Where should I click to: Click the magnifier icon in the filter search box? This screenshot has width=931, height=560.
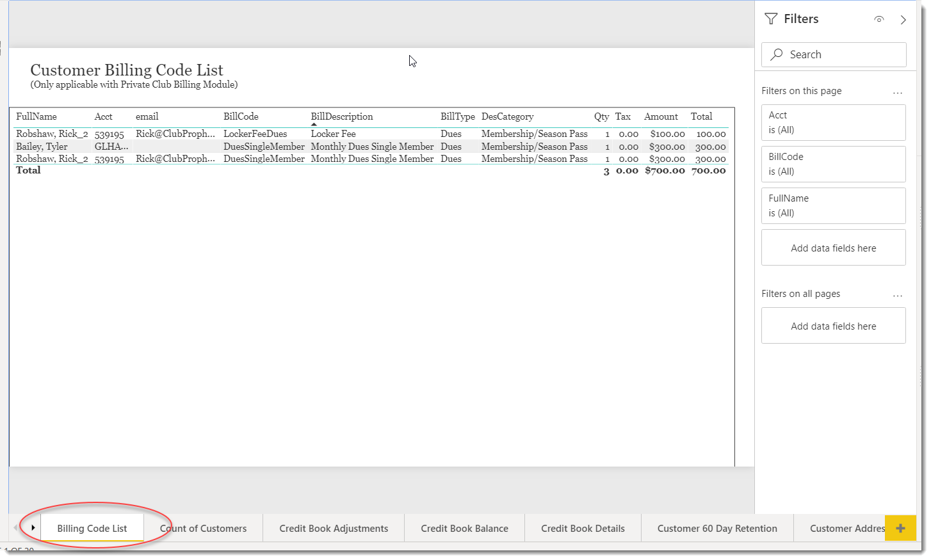coord(777,54)
